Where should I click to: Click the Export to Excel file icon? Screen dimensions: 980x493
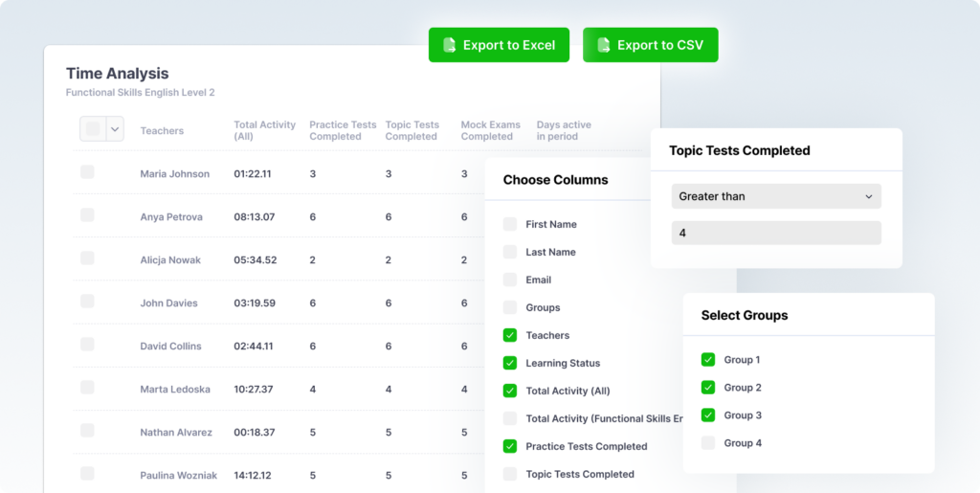coord(449,45)
